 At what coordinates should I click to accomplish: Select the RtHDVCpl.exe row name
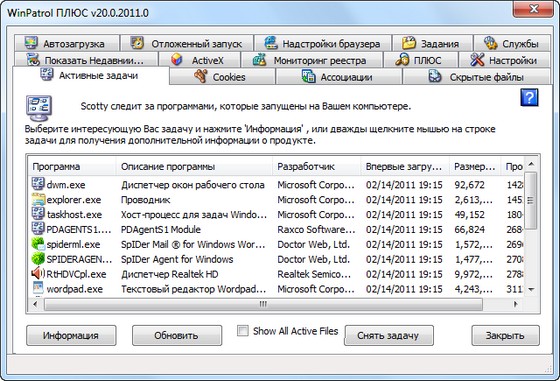76,274
